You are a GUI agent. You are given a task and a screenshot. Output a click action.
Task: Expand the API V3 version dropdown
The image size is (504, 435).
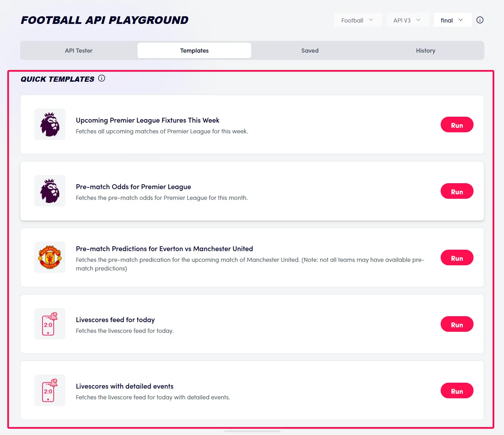coord(408,20)
